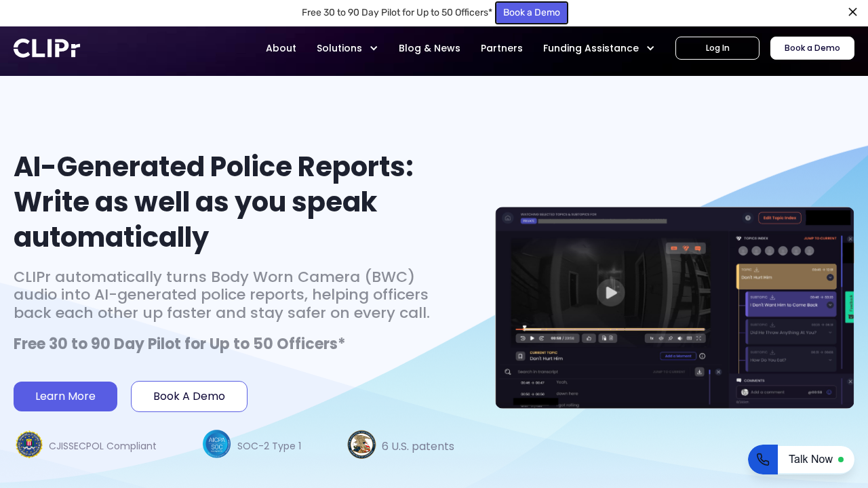Click the help question-mark icon near Edit Topic Index
868x488 pixels.
tap(747, 218)
